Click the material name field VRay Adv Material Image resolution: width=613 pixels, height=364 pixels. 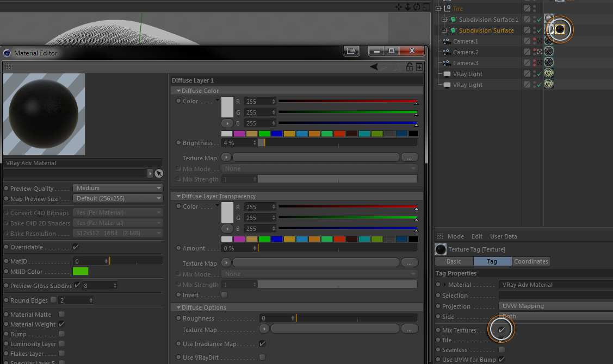83,163
